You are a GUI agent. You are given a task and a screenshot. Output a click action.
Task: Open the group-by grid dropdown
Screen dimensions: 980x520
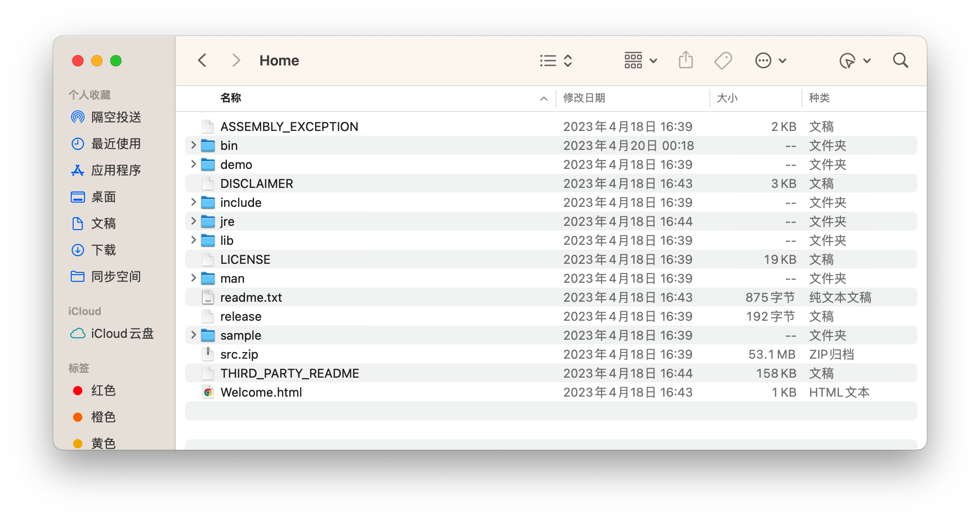(641, 61)
